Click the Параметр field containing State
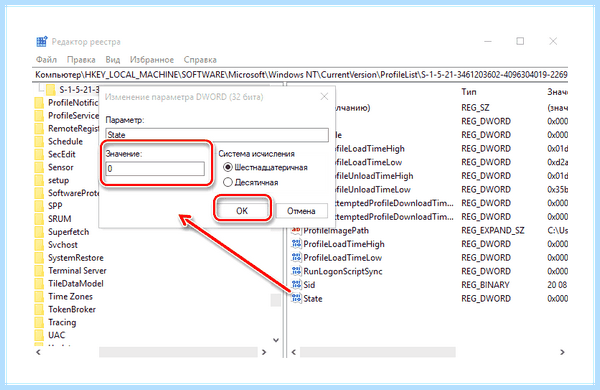The width and height of the screenshot is (600, 390). pos(217,135)
